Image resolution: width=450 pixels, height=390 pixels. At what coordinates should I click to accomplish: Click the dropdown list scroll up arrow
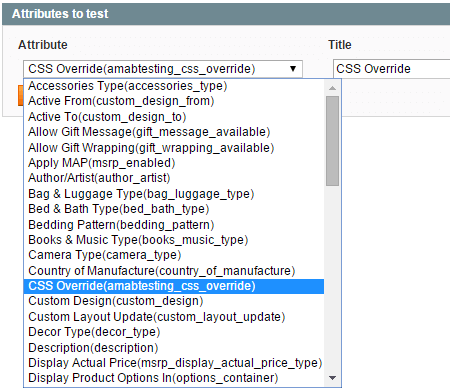332,88
